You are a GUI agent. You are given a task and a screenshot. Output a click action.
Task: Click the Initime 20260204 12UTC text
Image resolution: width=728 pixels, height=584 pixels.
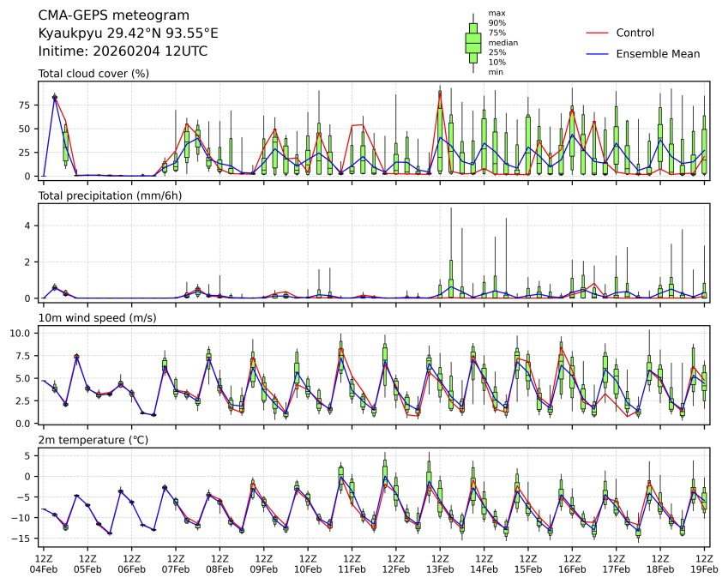123,51
